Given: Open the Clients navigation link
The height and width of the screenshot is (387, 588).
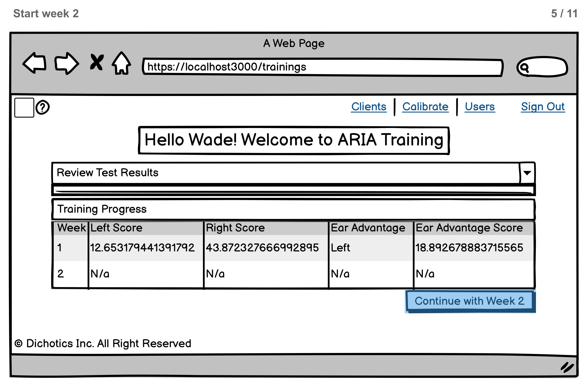Looking at the screenshot, I should [x=369, y=107].
